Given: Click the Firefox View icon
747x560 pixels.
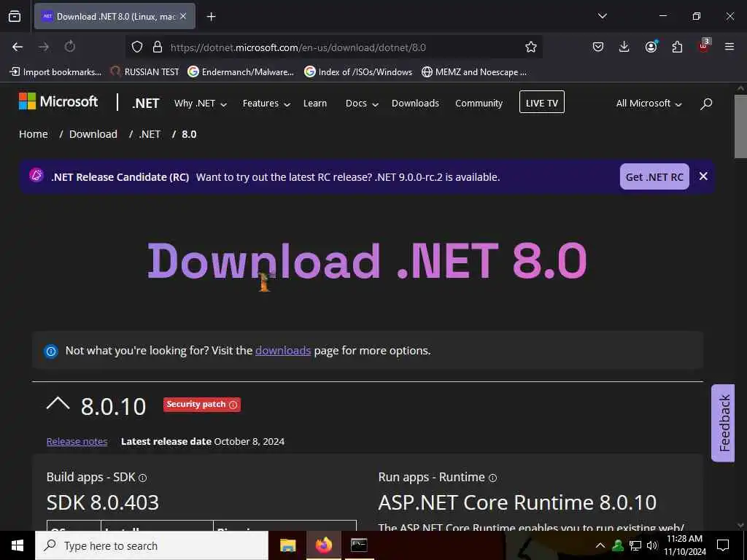Looking at the screenshot, I should (15, 16).
